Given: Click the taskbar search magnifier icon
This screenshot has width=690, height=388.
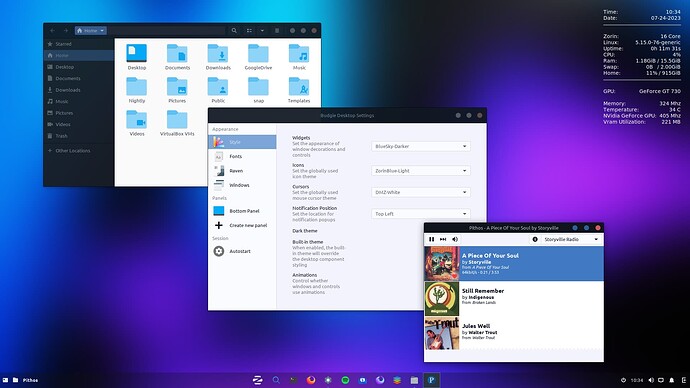Looking at the screenshot, I should [x=276, y=380].
